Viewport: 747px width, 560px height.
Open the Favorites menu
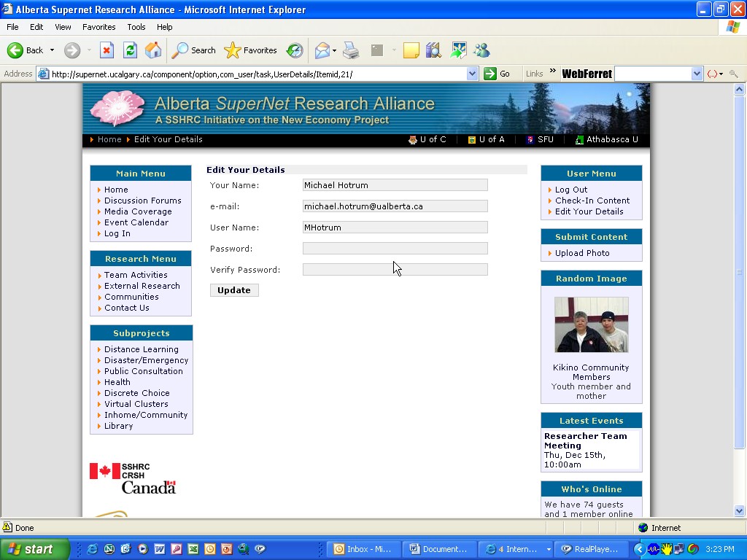[98, 27]
